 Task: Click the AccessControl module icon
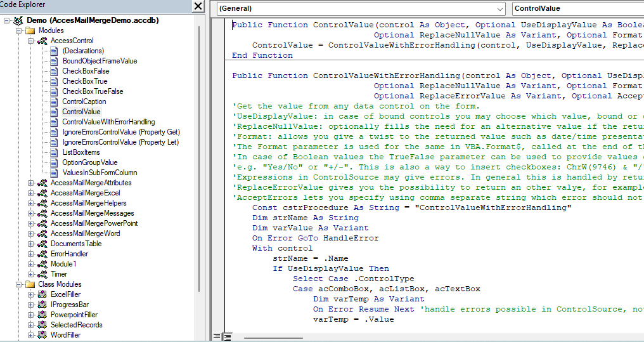[42, 41]
